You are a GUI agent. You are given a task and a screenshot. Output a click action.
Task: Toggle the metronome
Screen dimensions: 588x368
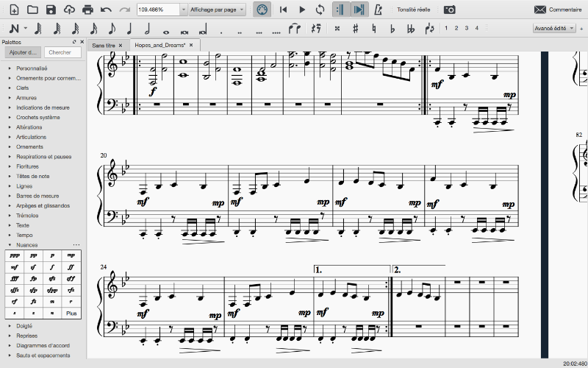[x=378, y=10]
